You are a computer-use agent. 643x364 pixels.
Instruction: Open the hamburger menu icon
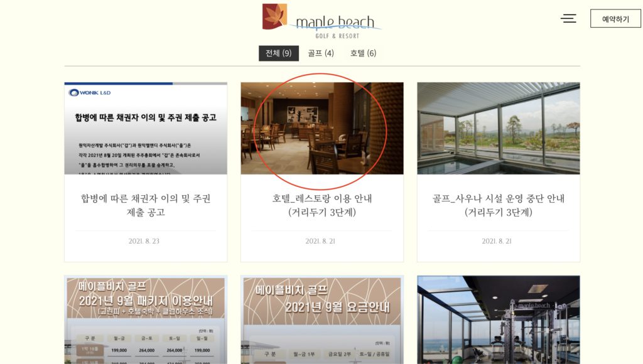coord(568,18)
